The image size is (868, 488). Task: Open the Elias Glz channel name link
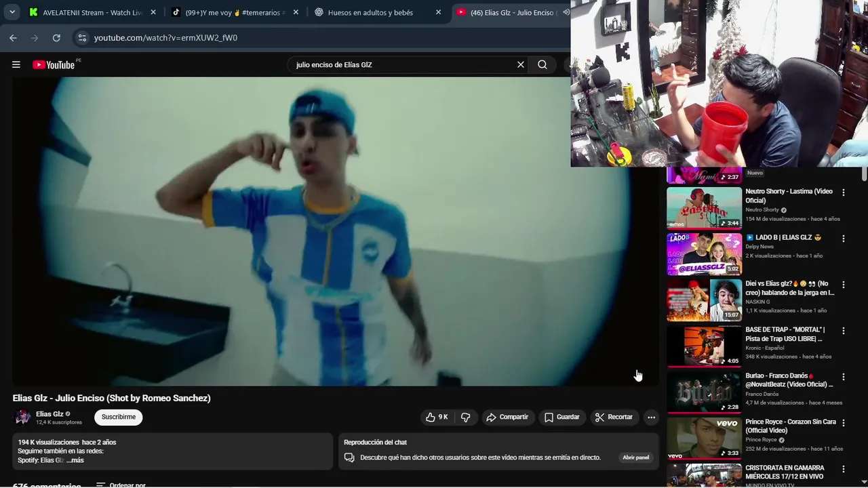coord(50,413)
